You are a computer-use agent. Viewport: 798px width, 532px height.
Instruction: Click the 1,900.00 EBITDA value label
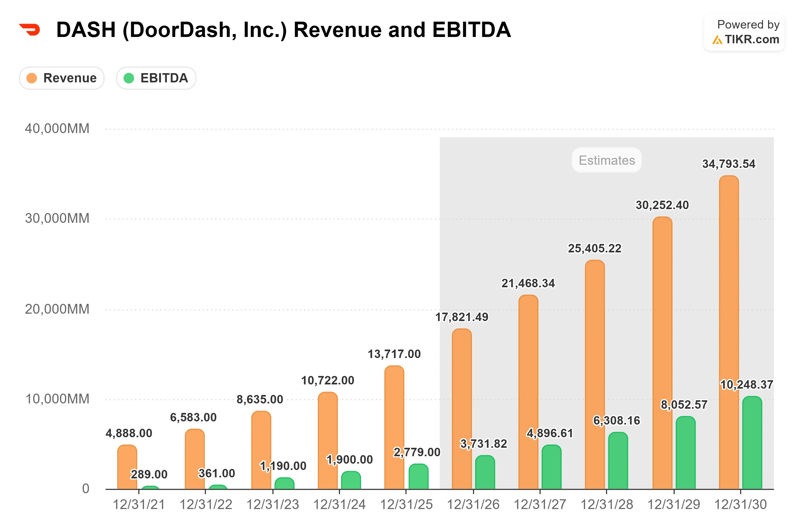click(349, 459)
